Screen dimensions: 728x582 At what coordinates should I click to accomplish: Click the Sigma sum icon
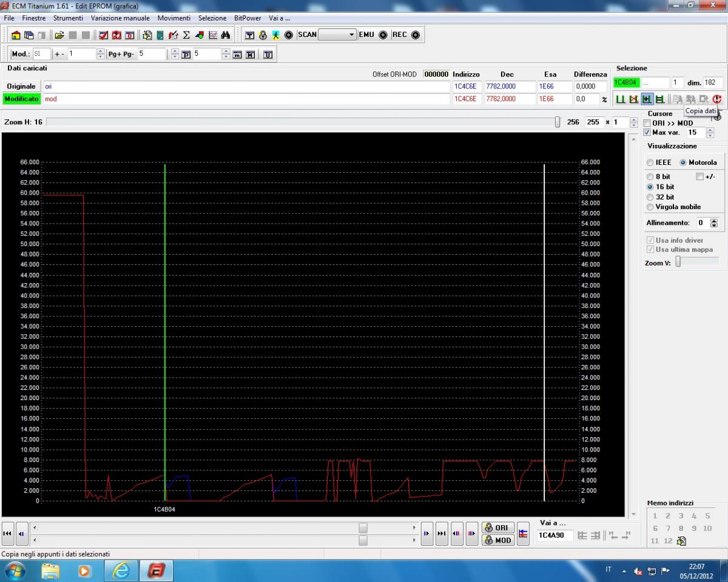tap(186, 35)
